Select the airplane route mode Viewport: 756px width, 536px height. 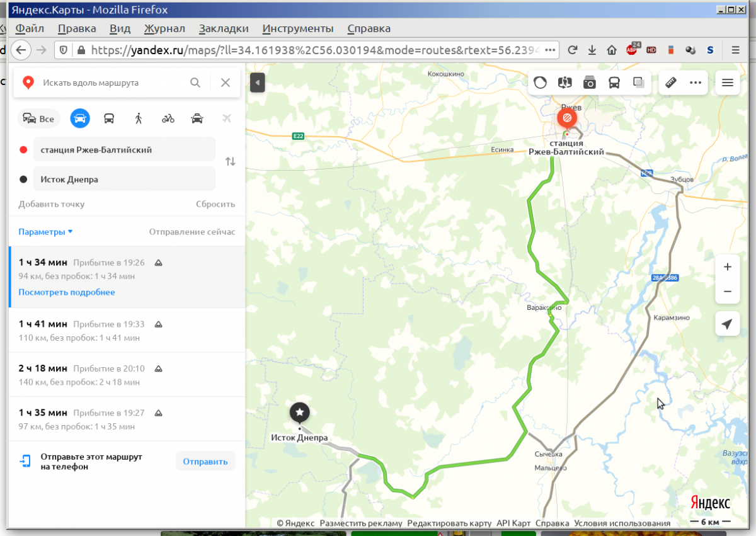227,118
